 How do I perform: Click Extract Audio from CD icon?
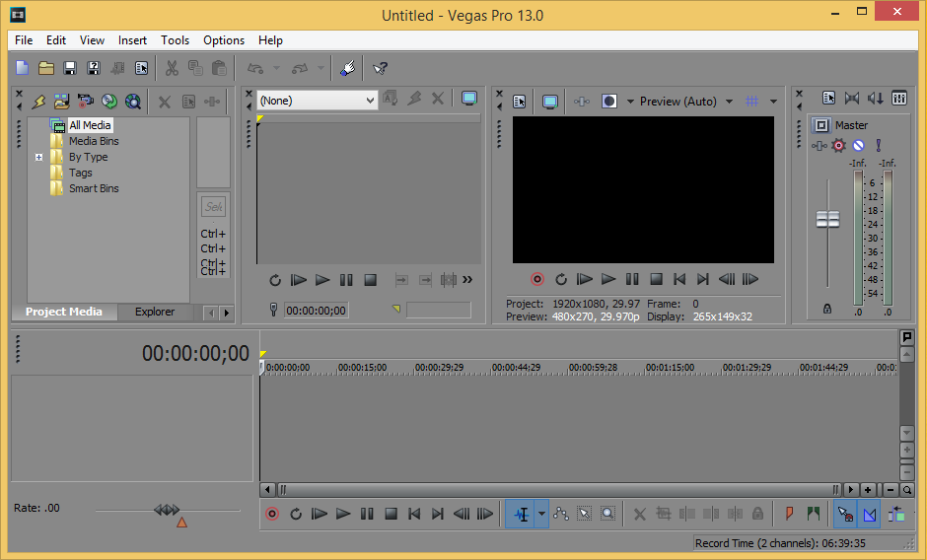point(109,102)
